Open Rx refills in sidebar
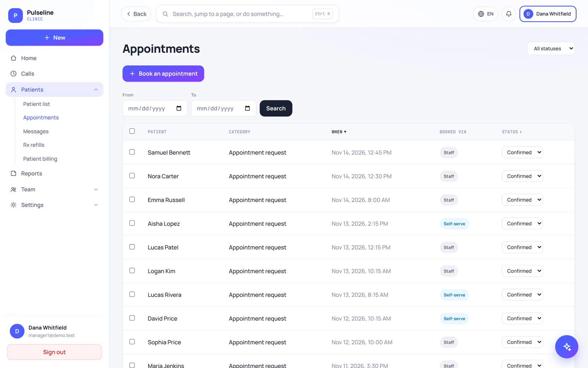The width and height of the screenshot is (588, 368). pyautogui.click(x=34, y=145)
